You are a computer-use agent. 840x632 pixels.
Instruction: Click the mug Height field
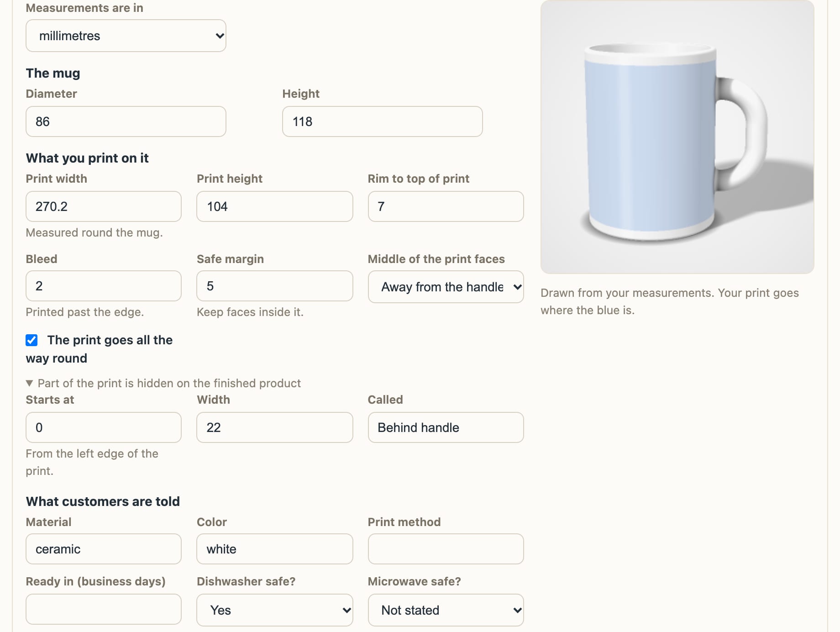click(382, 121)
